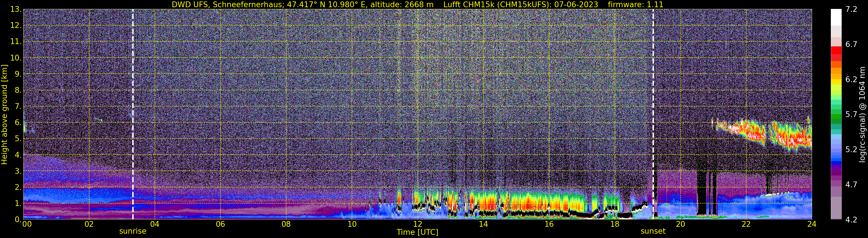Click the time axis tick '22'
This screenshot has width=868, height=238.
click(746, 224)
